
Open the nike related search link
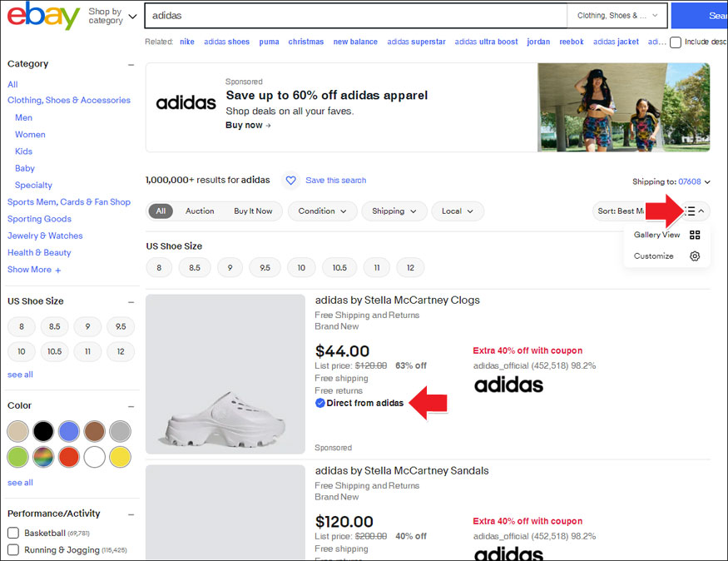[187, 42]
